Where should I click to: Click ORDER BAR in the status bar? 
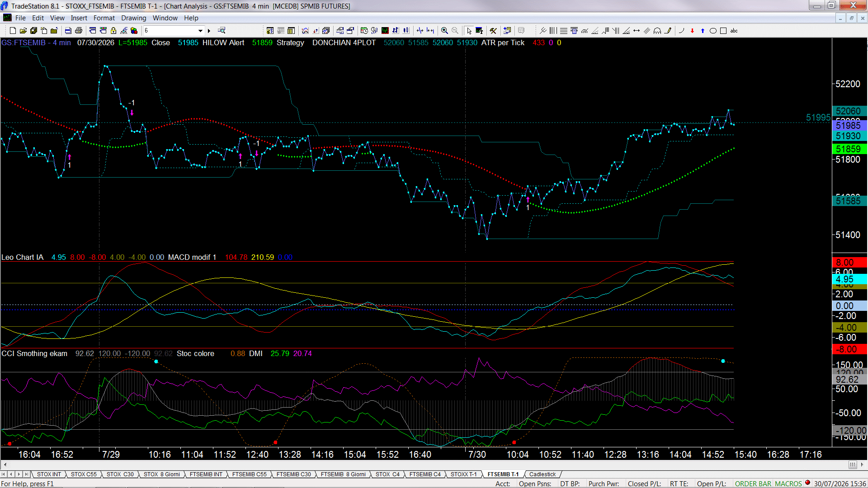click(x=753, y=484)
